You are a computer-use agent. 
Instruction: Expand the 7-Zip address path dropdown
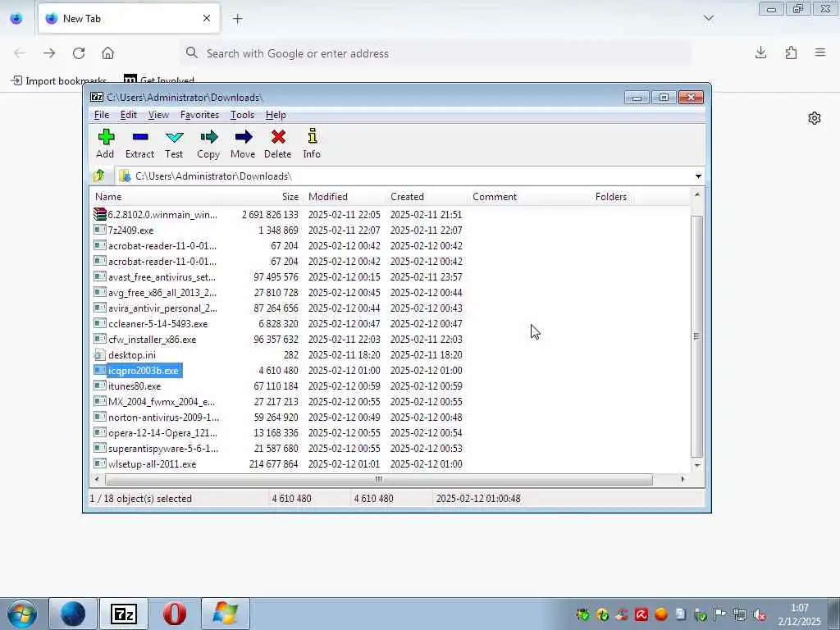click(x=698, y=176)
